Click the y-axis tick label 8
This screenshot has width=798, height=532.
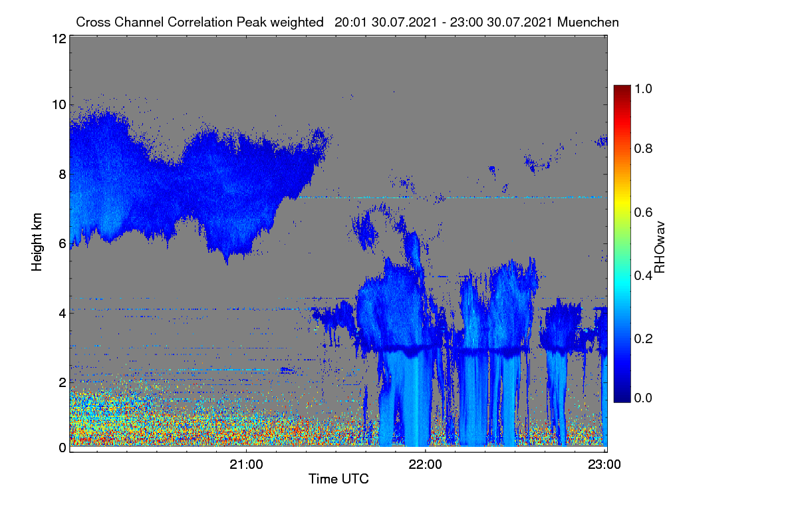(x=62, y=174)
